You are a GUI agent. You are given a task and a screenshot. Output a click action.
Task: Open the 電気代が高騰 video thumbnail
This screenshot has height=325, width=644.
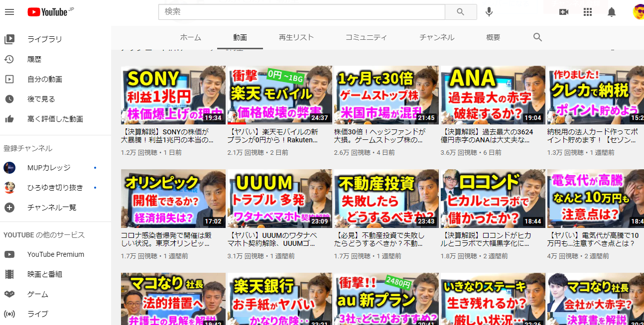(596, 199)
